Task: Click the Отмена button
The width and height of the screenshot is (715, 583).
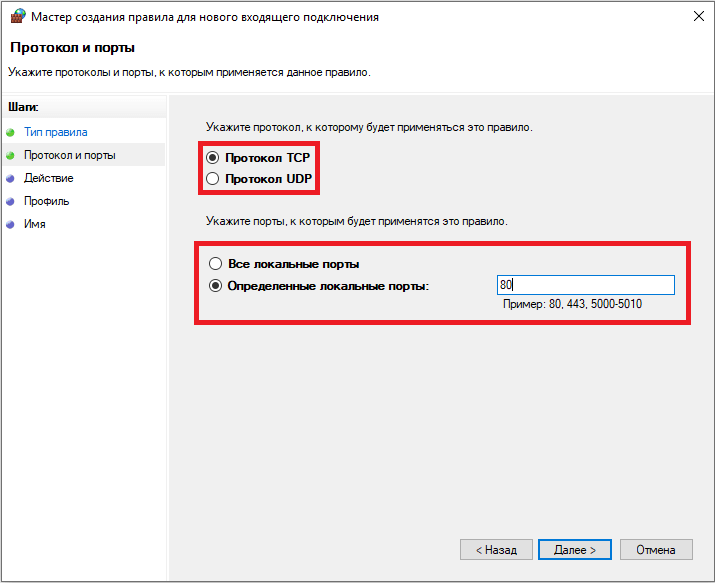Action: coord(656,550)
